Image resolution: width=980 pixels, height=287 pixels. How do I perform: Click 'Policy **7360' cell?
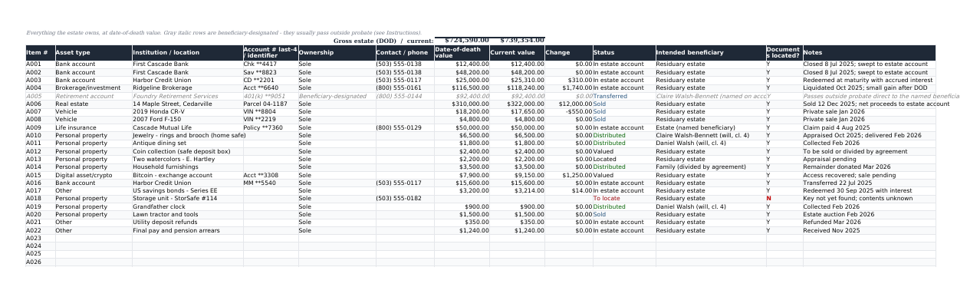coord(270,127)
